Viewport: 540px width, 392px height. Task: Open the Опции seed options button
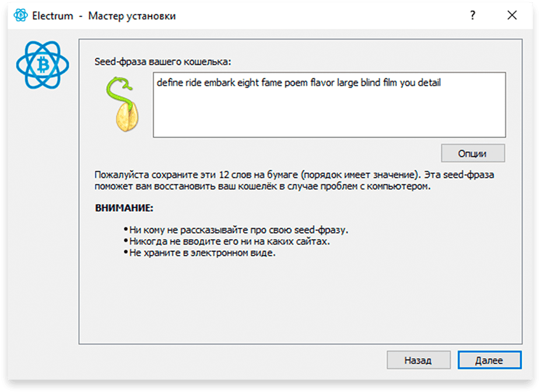pos(473,153)
